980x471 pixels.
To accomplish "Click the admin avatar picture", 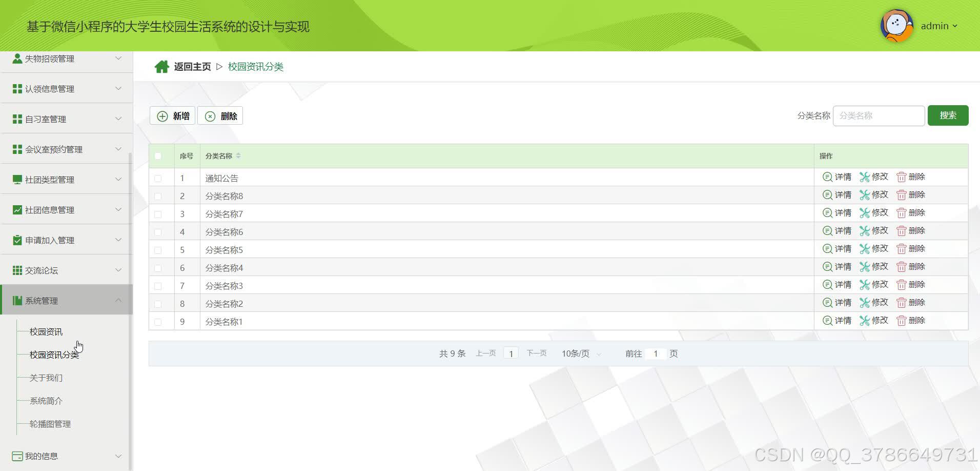I will 897,26.
